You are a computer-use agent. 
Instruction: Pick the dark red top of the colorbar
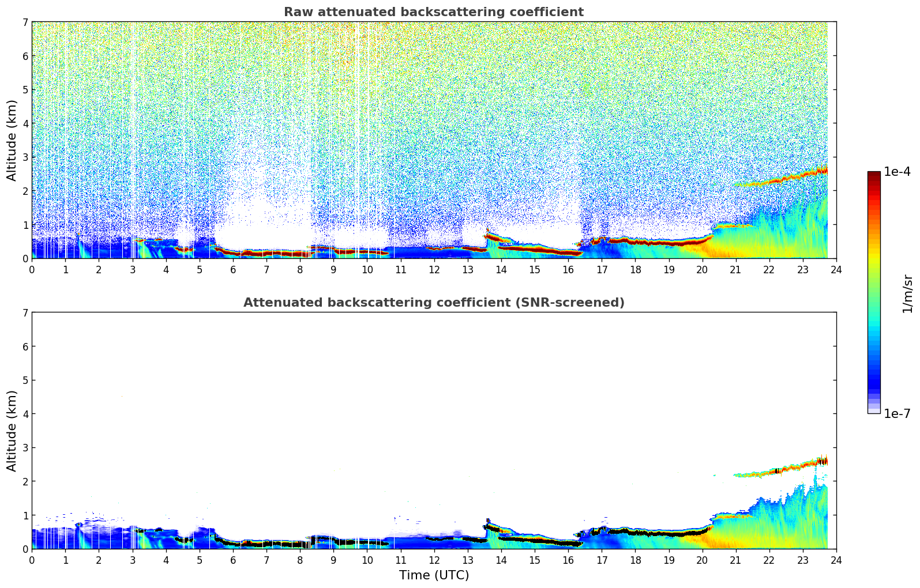[x=873, y=175]
